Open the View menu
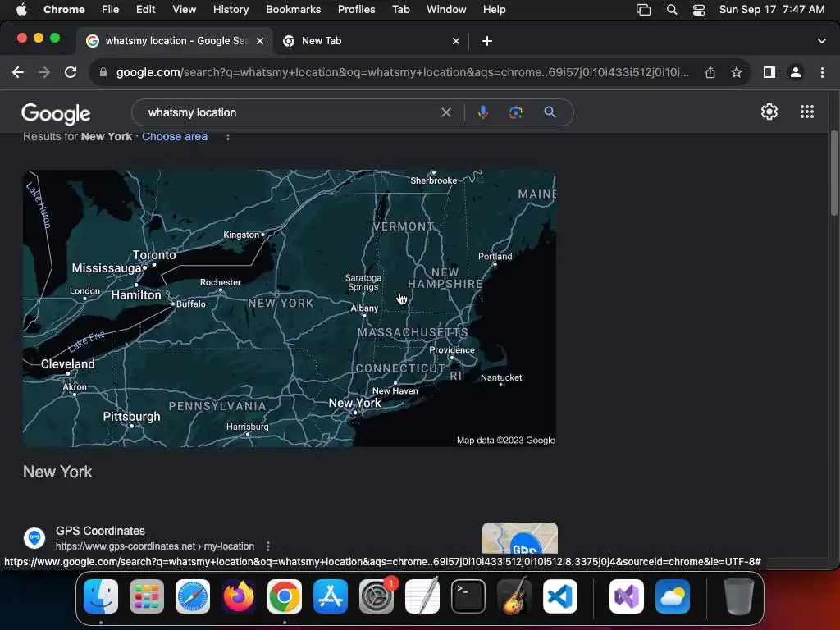 click(x=185, y=9)
